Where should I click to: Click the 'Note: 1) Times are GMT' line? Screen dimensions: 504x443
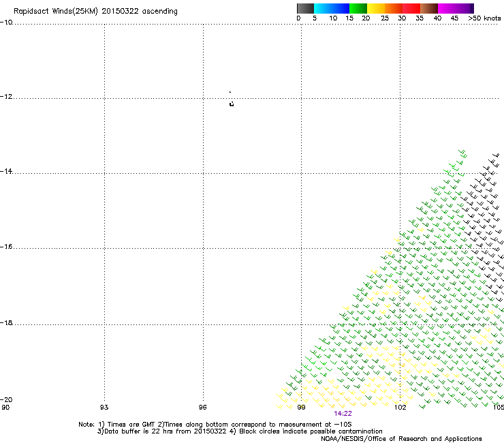[x=215, y=425]
